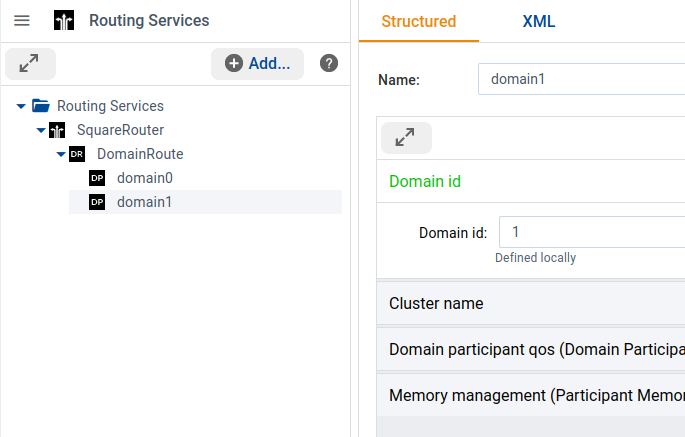The image size is (685, 437).
Task: Click the SquareRouter router icon
Action: tap(57, 130)
